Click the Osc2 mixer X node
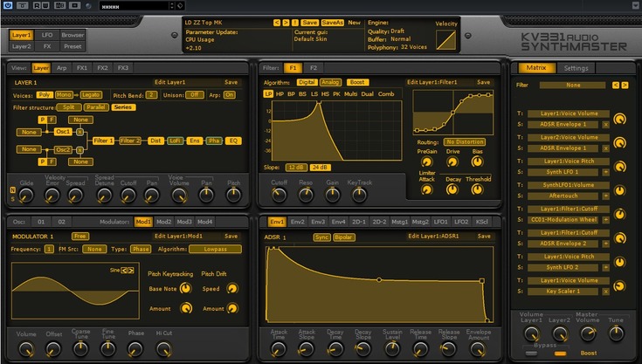The height and width of the screenshot is (364, 642). [x=79, y=150]
